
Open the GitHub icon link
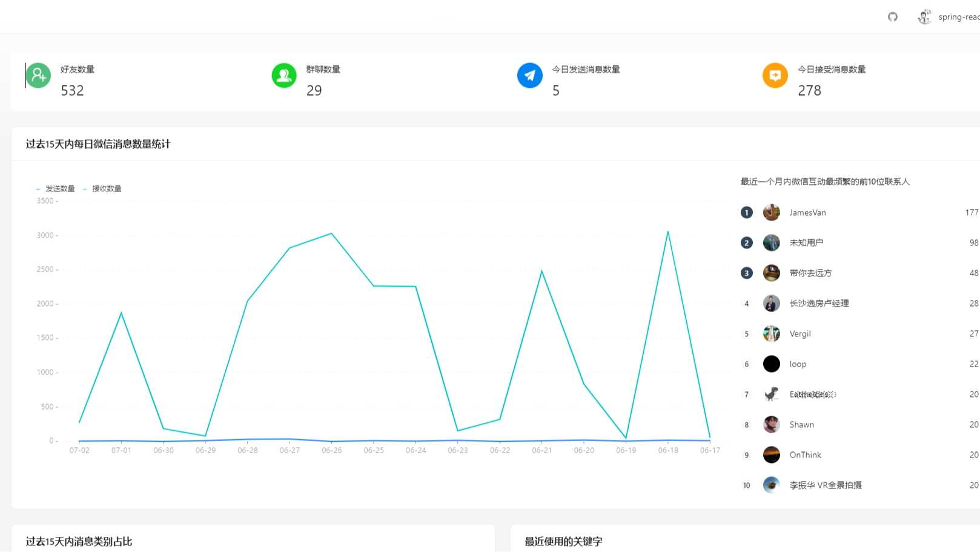point(893,17)
